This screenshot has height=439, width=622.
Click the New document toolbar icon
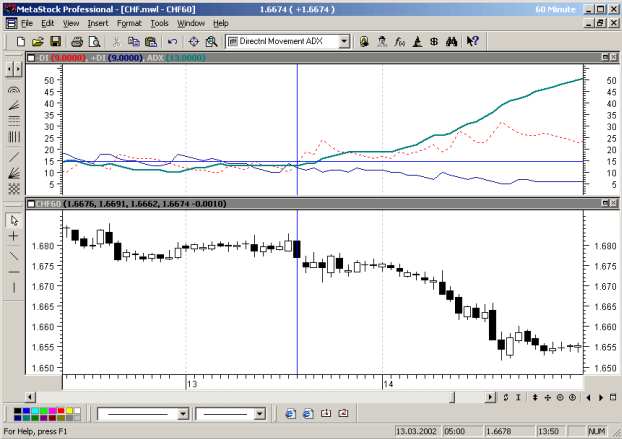coord(21,41)
